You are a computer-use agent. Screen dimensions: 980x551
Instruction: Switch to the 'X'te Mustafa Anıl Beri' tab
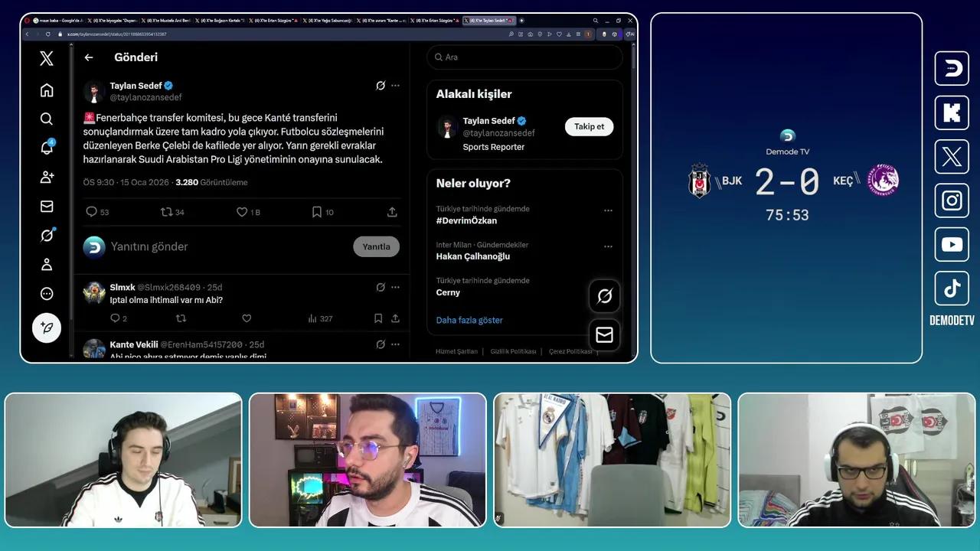tap(167, 21)
